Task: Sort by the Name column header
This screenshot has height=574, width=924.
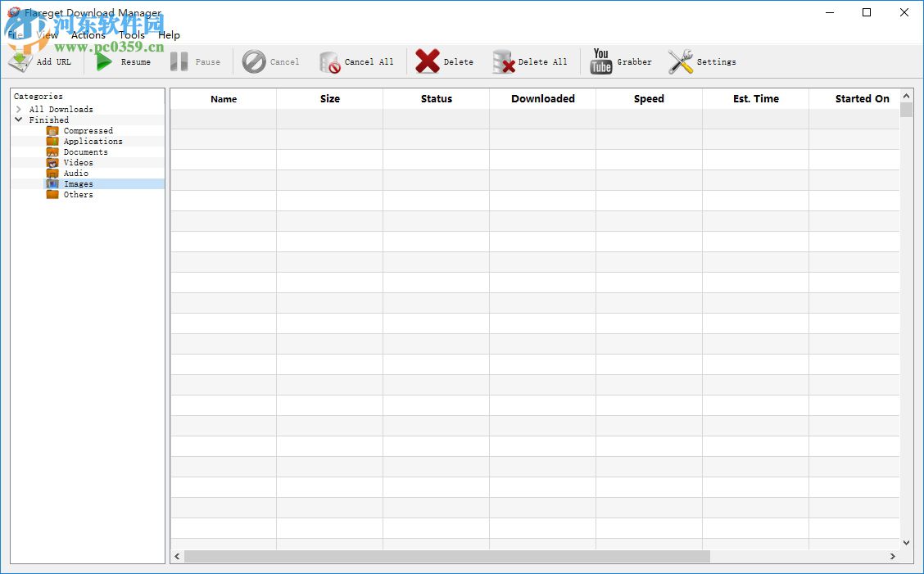Action: coord(224,99)
